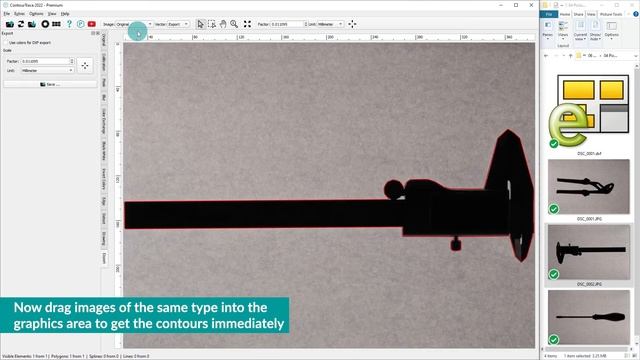The image size is (640, 360).
Task: Switch to the Original vertical tab
Action: (x=104, y=40)
